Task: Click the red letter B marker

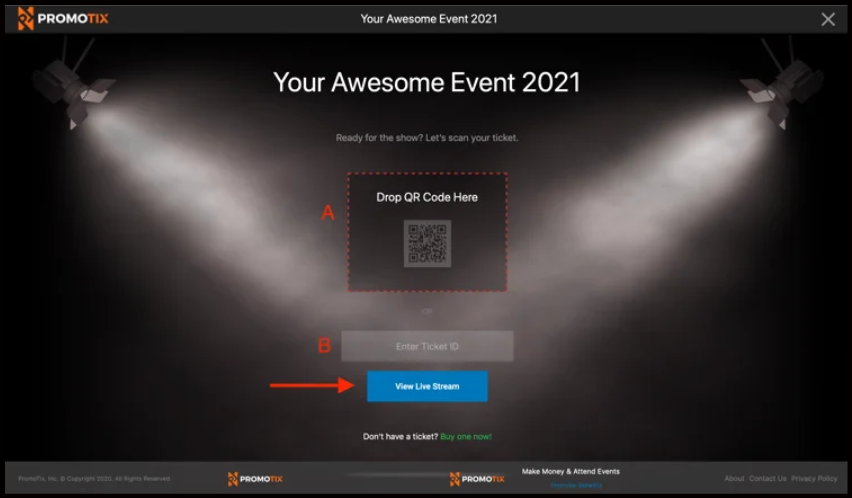Action: pos(324,346)
